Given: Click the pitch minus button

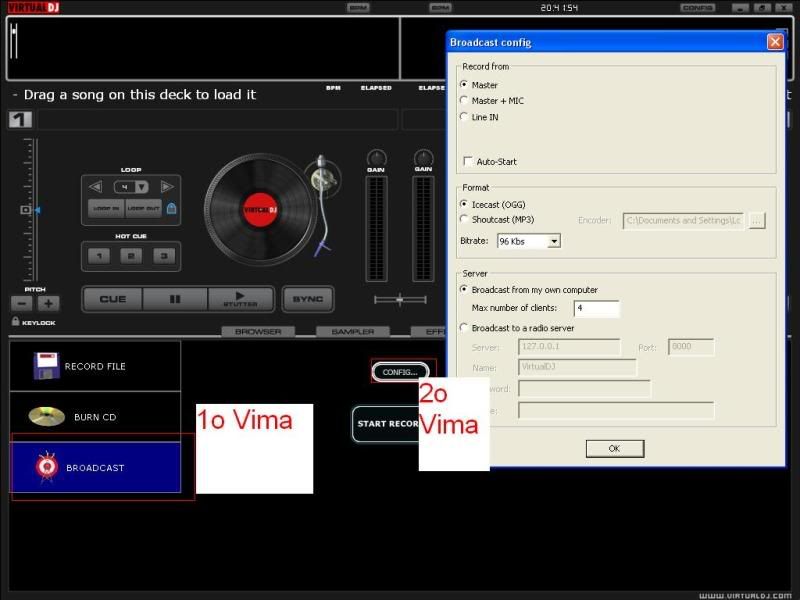Looking at the screenshot, I should tap(22, 303).
